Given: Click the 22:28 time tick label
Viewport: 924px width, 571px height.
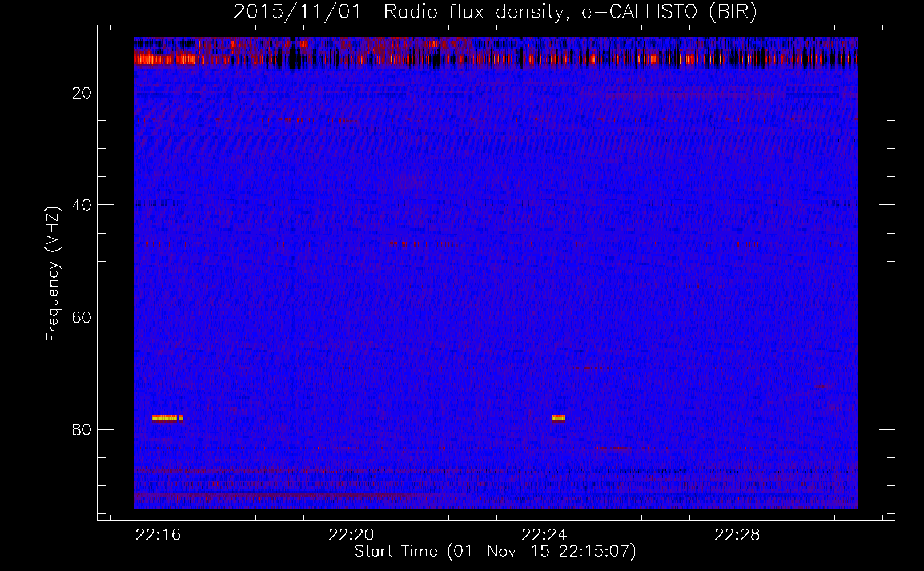Looking at the screenshot, I should (737, 535).
